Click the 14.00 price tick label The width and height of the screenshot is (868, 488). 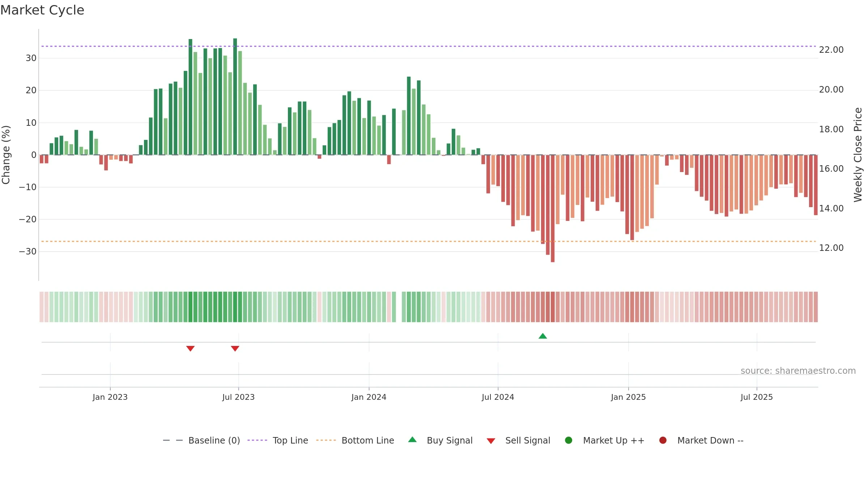tap(831, 209)
